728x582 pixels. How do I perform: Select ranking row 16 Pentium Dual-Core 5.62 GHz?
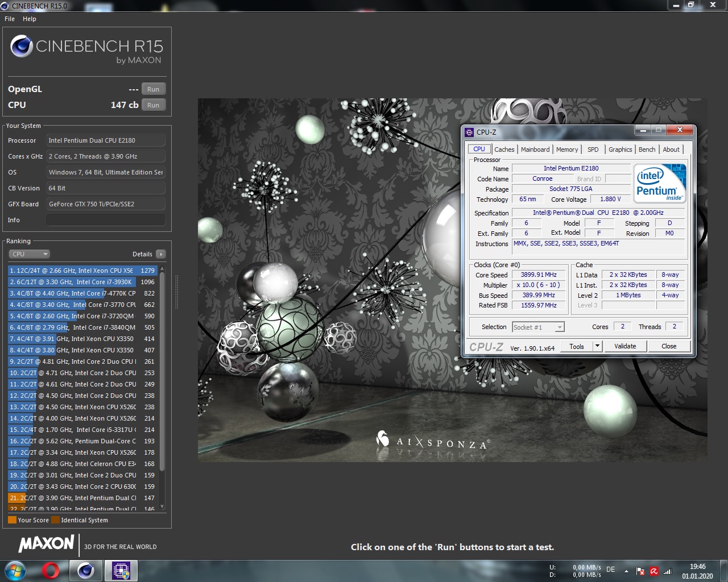click(x=82, y=441)
